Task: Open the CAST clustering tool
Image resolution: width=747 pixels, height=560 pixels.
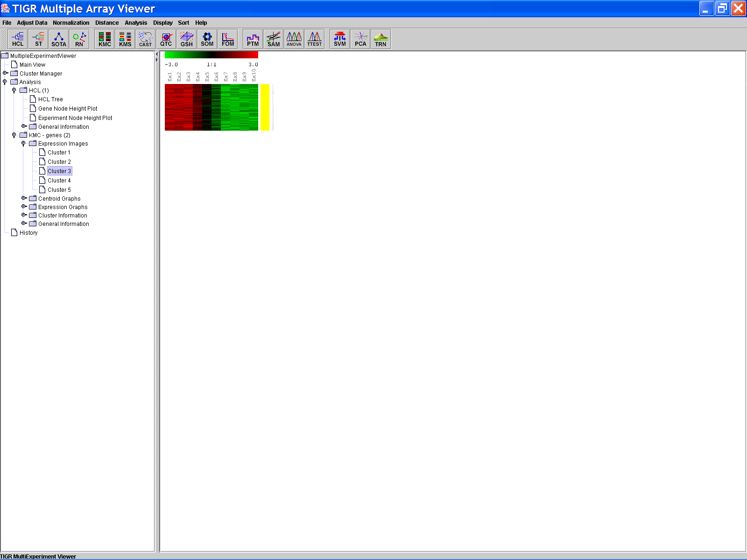Action: [146, 39]
